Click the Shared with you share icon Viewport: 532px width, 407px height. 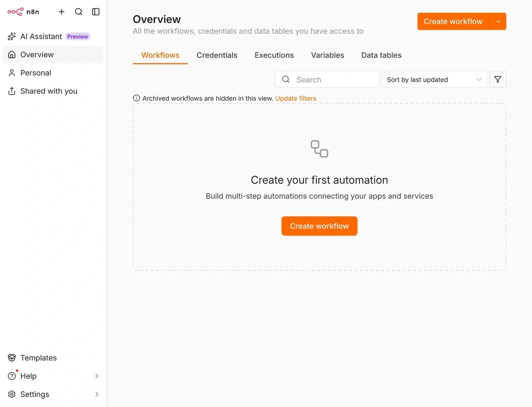pyautogui.click(x=12, y=91)
